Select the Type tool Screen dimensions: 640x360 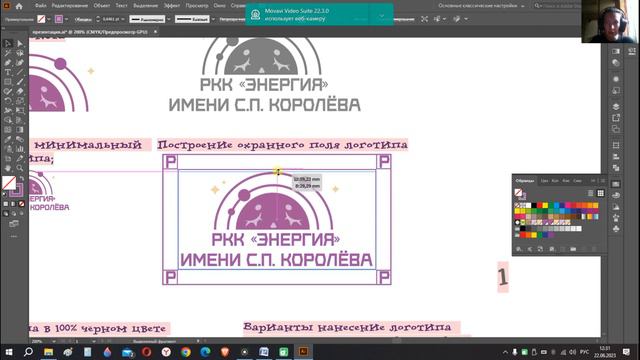tap(8, 72)
